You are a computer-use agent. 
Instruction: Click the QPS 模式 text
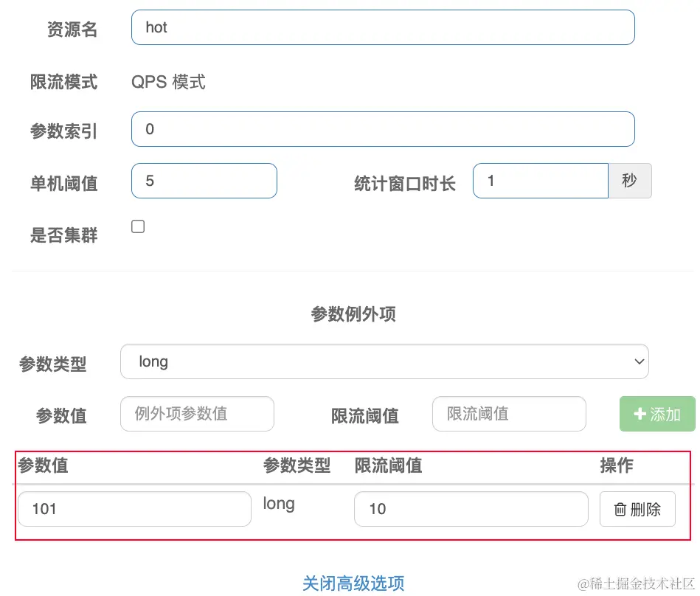[x=168, y=82]
